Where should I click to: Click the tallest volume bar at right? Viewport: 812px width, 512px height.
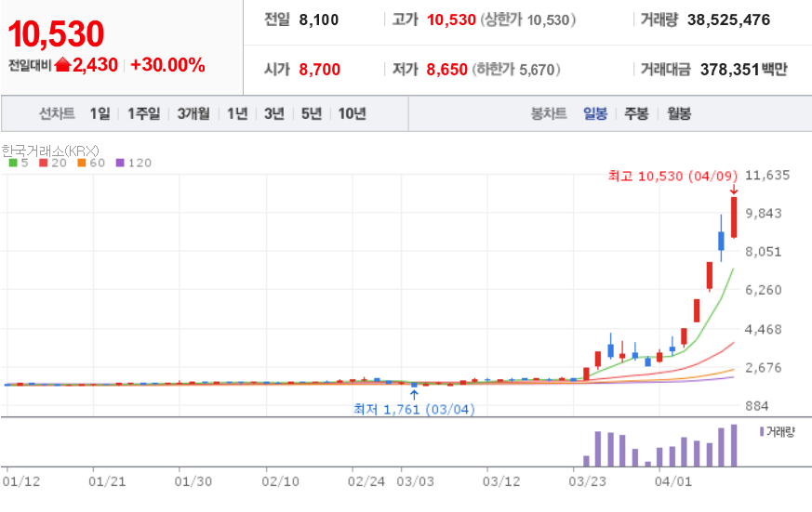[734, 445]
